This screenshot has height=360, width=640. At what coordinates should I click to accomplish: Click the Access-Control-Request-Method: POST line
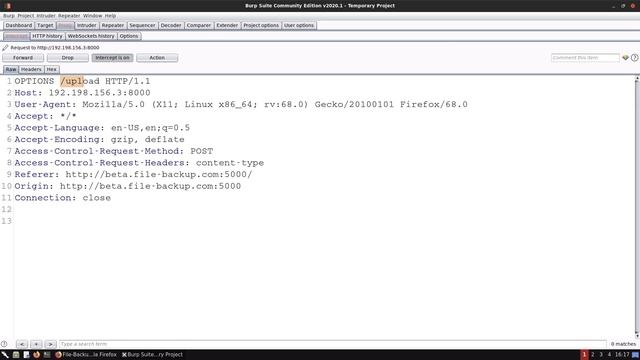click(114, 151)
